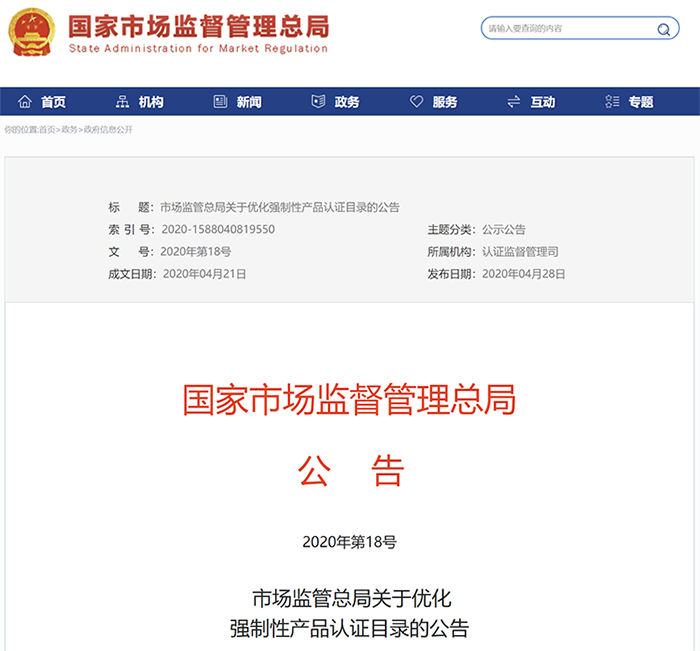Click the national emblem logo
700x651 pixels.
pos(32,32)
